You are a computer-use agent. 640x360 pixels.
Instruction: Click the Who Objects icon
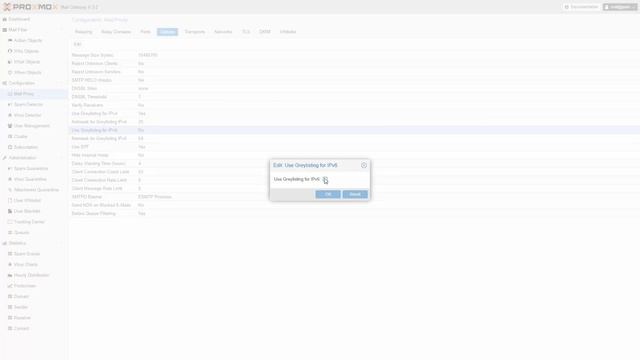pyautogui.click(x=10, y=51)
